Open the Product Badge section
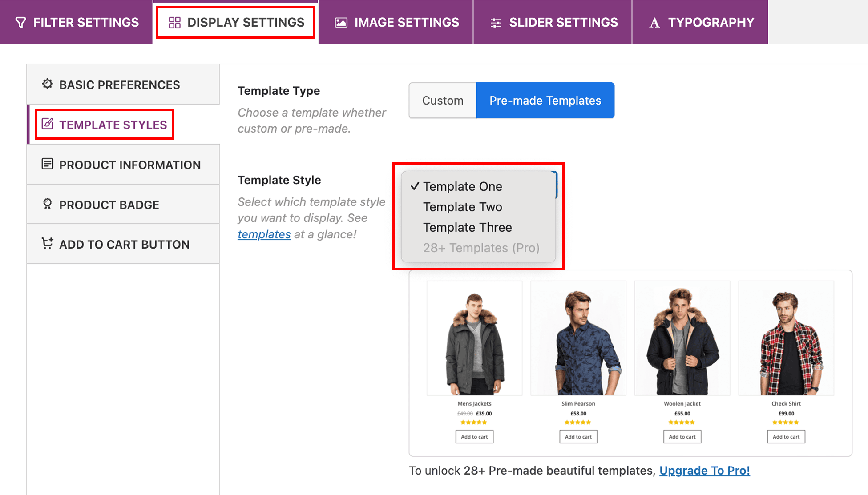This screenshot has height=495, width=868. tap(109, 205)
